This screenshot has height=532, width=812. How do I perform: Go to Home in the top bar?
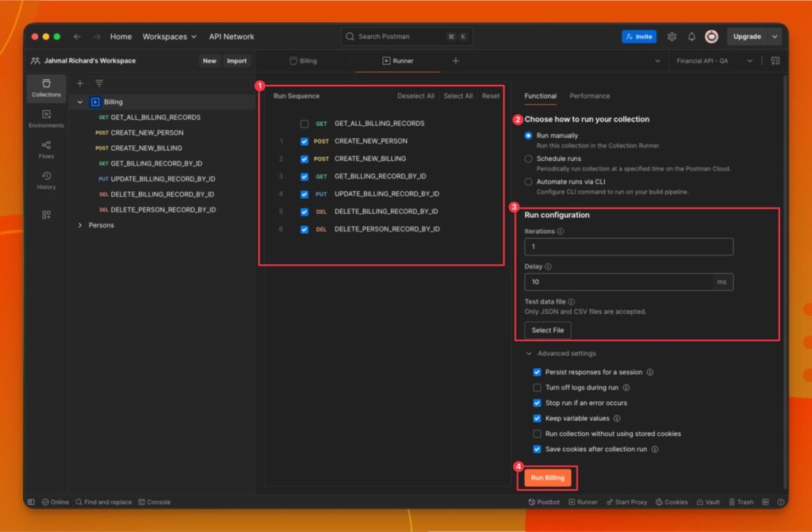121,36
